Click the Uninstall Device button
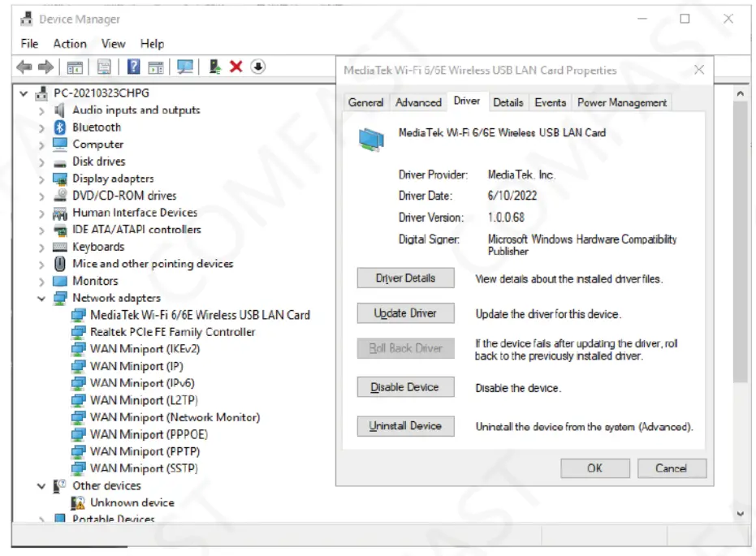 pos(405,426)
